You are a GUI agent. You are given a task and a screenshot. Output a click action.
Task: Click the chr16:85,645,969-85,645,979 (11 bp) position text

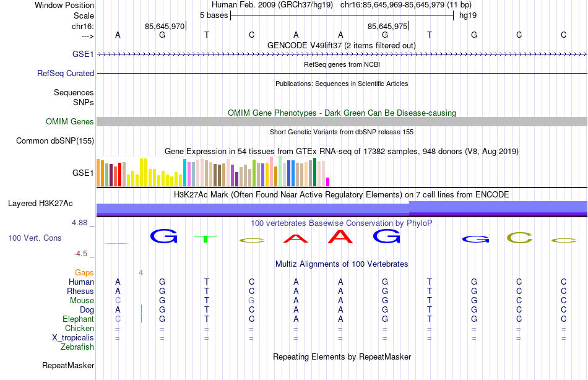[x=406, y=5]
